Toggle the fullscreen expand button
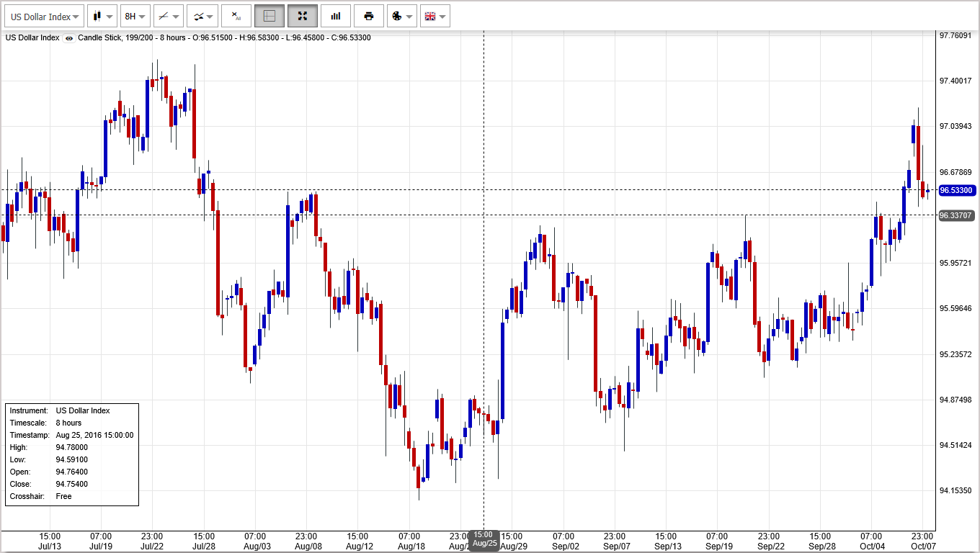Screen dimensions: 980x553 303,16
